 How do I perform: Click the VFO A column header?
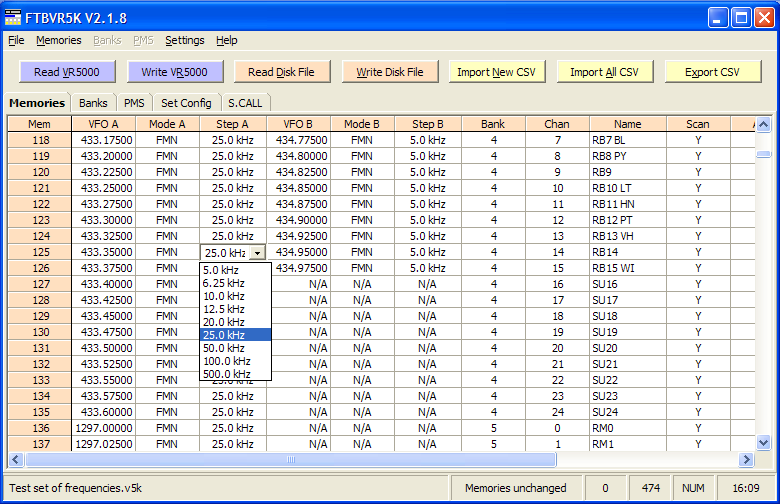click(103, 124)
